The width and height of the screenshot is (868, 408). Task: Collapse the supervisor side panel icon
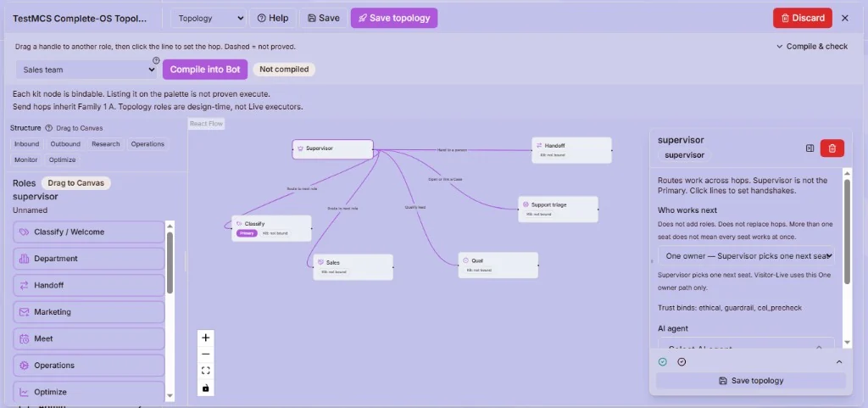click(x=810, y=148)
